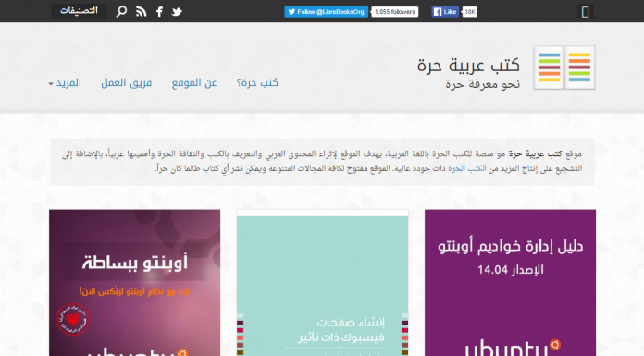644x356 pixels.
Task: Go to عن الموقع page
Action: pos(194,83)
